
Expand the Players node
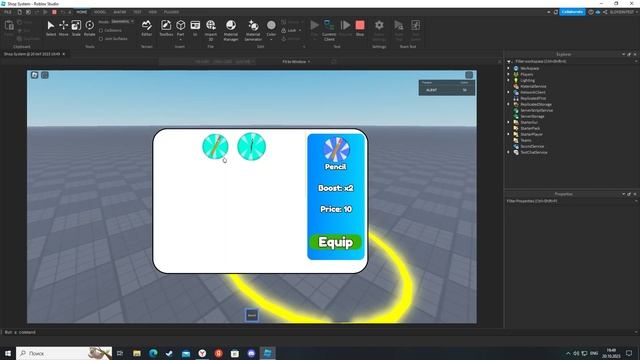tap(509, 74)
